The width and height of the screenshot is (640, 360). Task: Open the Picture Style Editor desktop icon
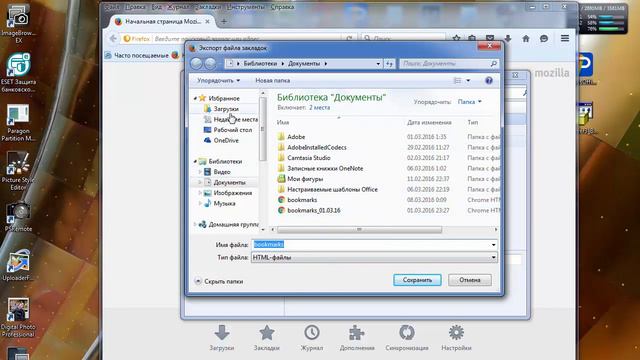coord(18,171)
